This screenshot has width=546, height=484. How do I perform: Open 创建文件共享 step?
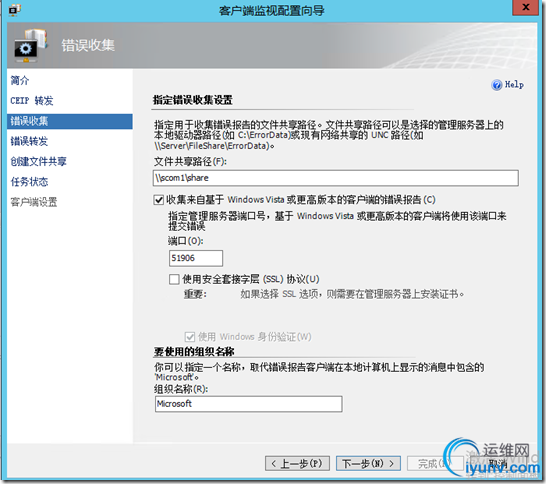38,161
